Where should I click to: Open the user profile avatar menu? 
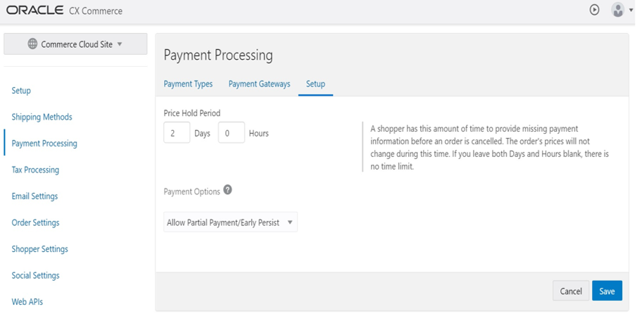point(617,10)
